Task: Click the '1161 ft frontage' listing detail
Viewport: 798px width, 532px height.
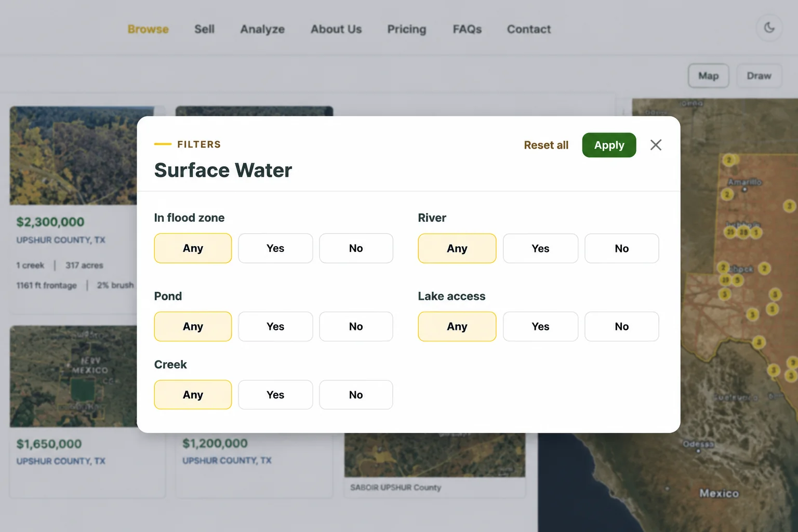Action: coord(46,285)
